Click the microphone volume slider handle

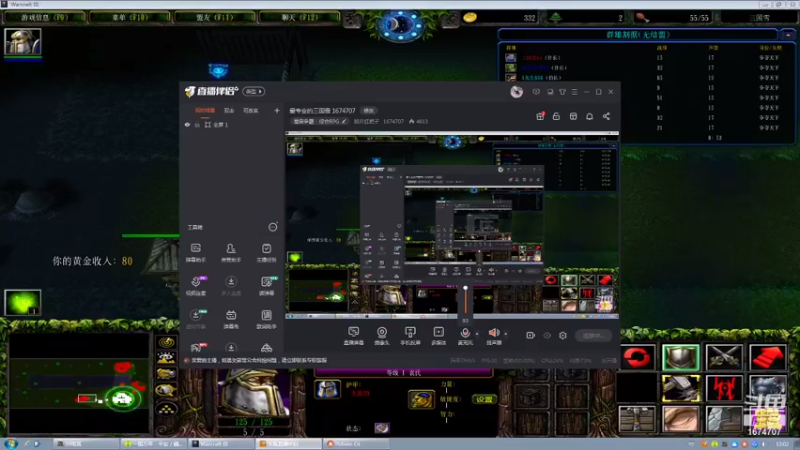click(465, 288)
